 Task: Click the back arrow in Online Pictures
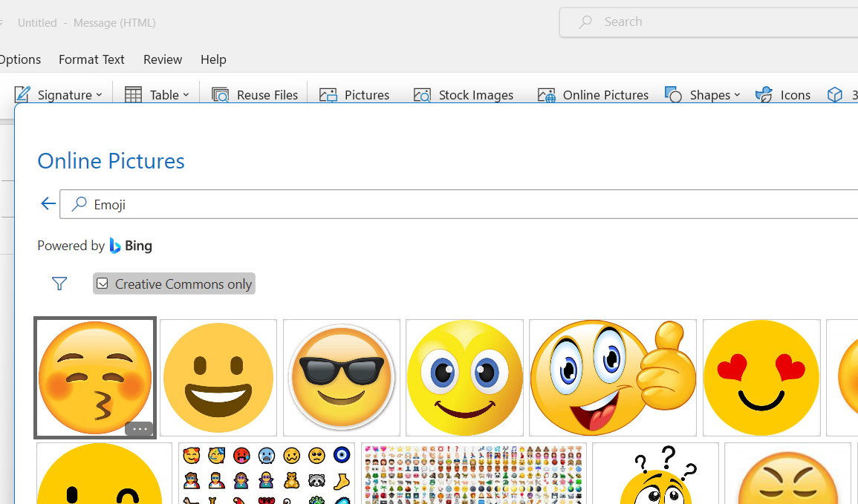tap(48, 204)
